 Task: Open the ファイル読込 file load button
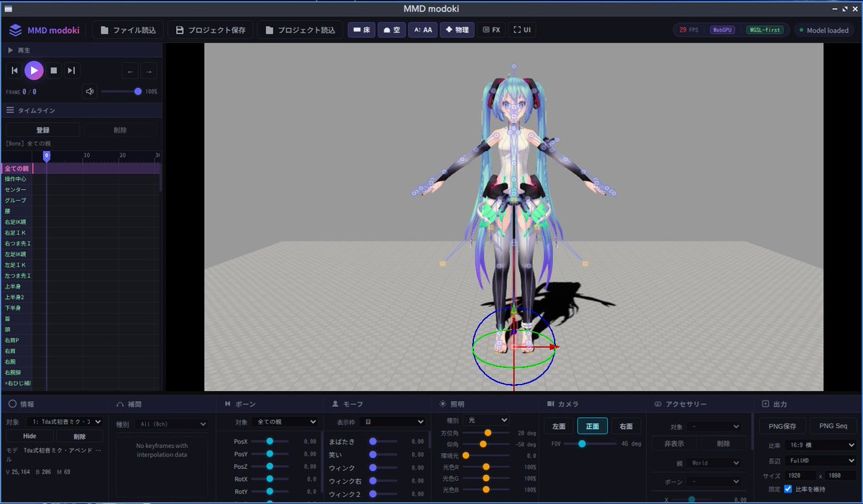tap(128, 30)
